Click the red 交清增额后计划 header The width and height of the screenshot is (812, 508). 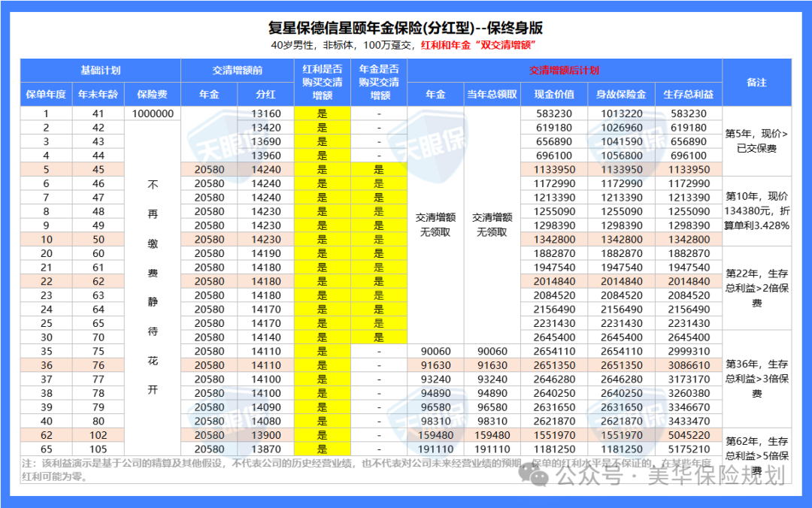tap(564, 71)
